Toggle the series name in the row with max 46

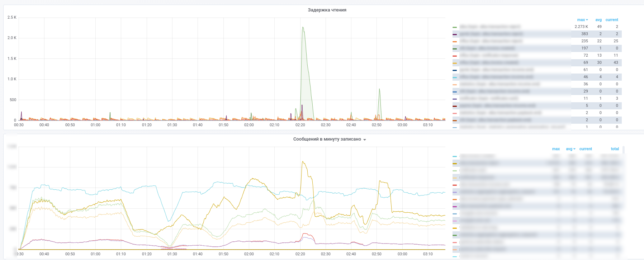(x=496, y=77)
